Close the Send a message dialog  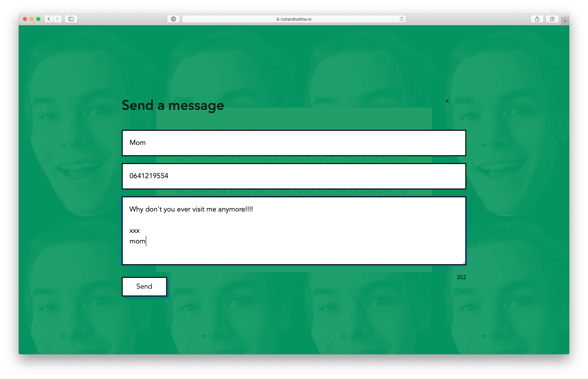tap(447, 101)
